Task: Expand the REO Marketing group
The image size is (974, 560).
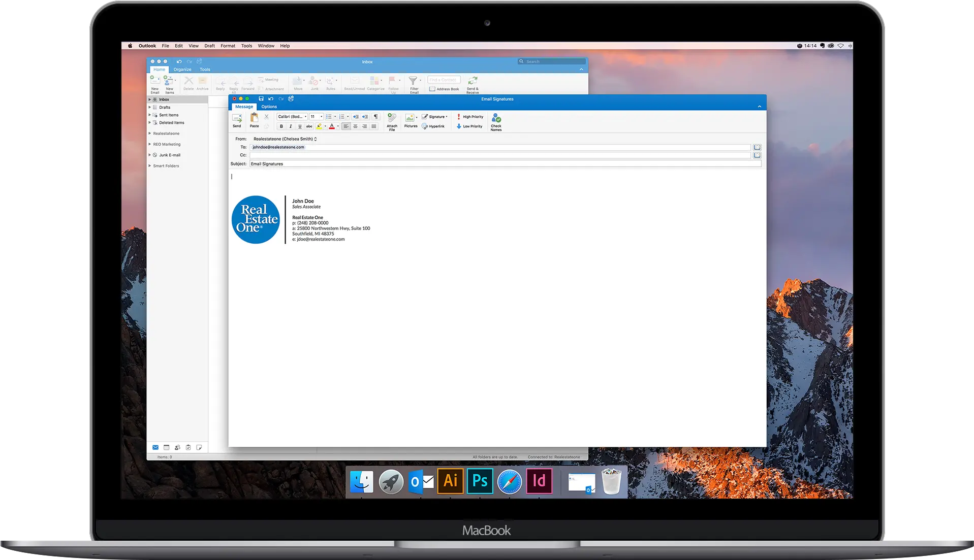Action: pos(149,144)
